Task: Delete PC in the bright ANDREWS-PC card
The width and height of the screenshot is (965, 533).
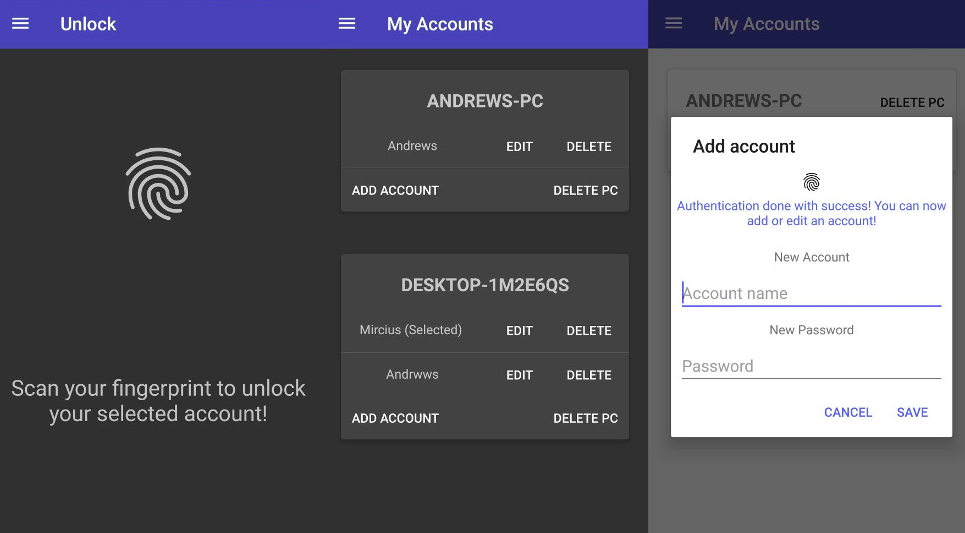Action: pyautogui.click(x=585, y=191)
